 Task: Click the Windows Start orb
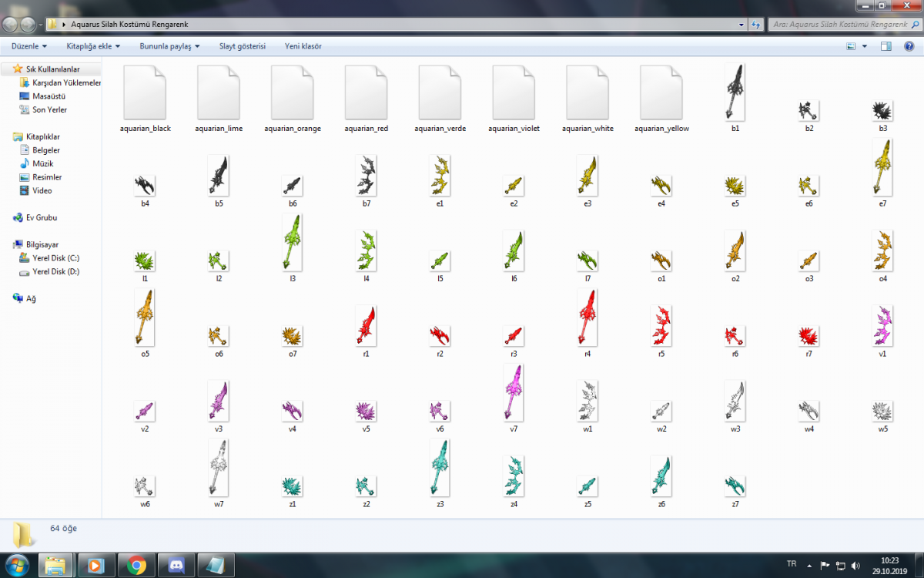[x=17, y=563]
